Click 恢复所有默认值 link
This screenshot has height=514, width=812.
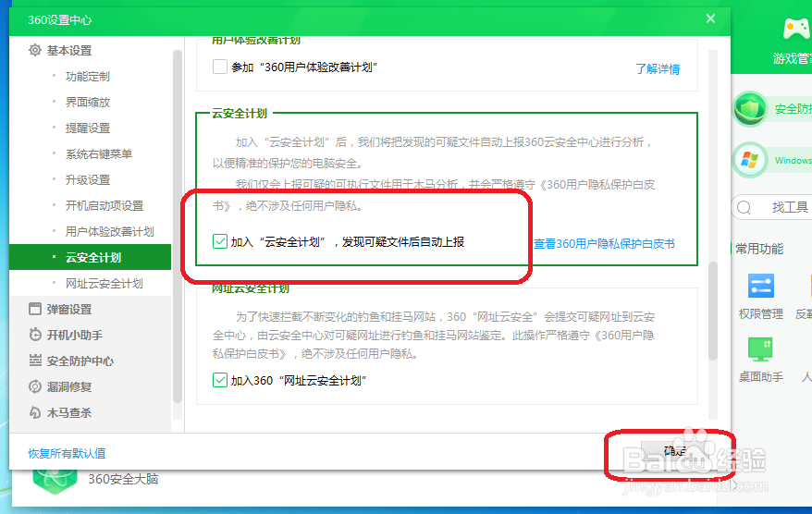pos(67,453)
